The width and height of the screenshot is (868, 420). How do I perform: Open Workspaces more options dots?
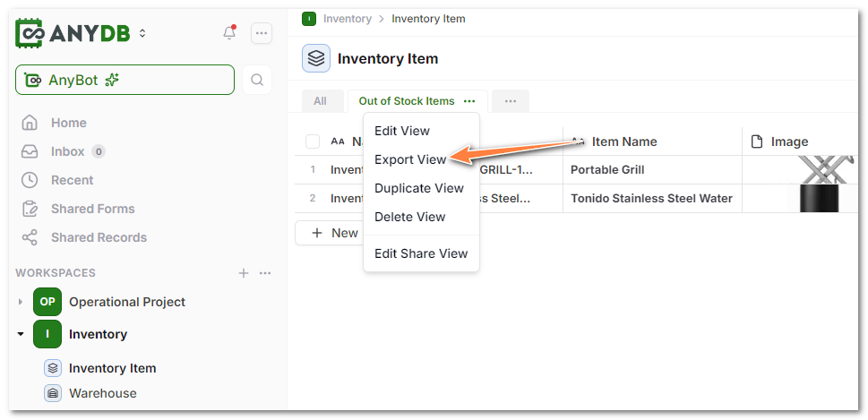[265, 273]
